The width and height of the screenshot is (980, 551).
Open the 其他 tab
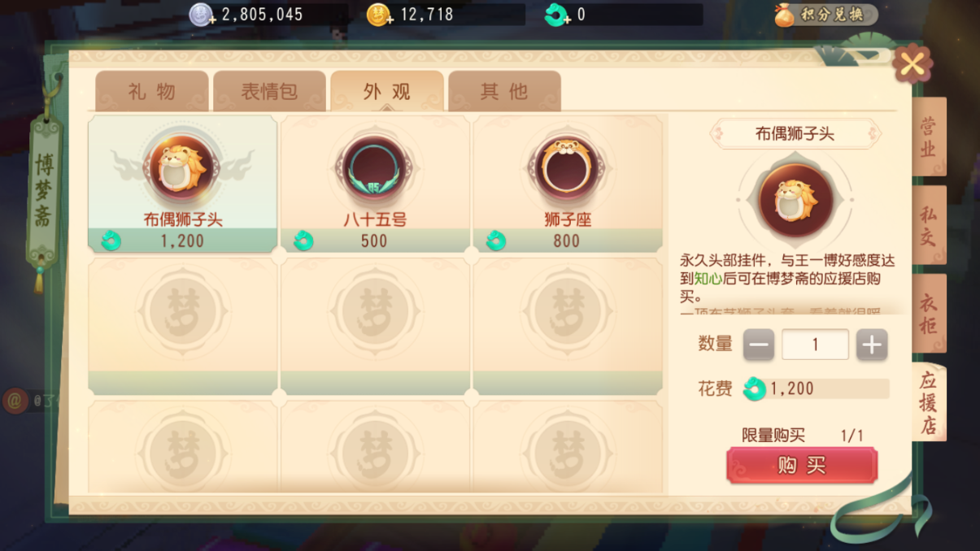coord(504,91)
